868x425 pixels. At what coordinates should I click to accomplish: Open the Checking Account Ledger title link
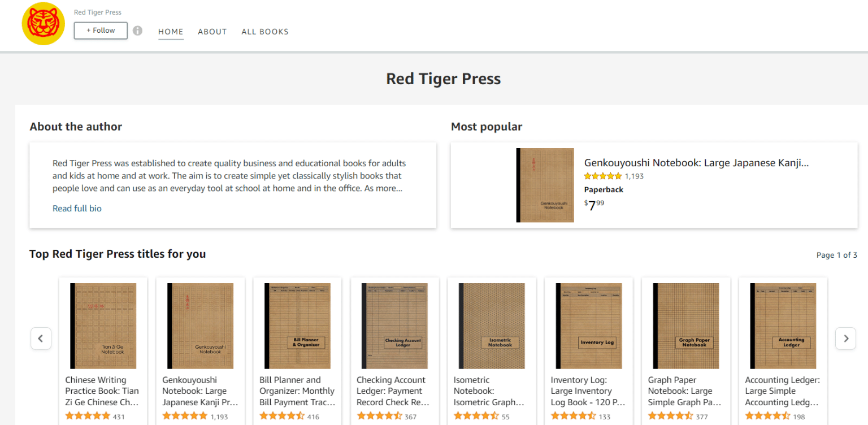pos(393,391)
